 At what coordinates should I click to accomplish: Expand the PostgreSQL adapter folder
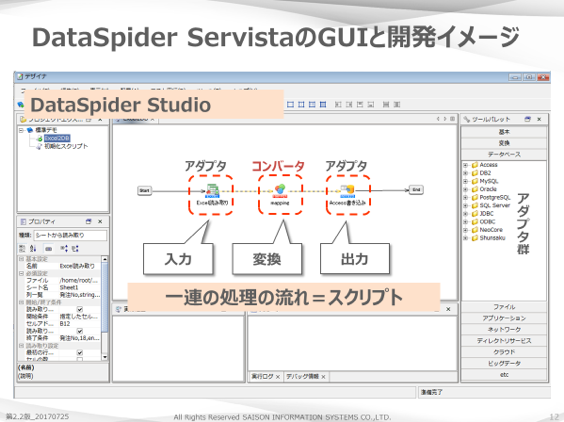[x=465, y=198]
